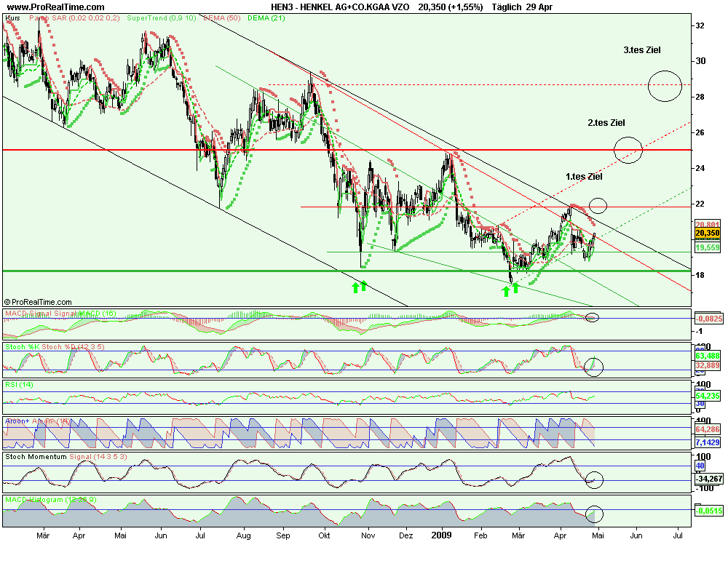
Task: Click the 32 price axis label
Action: pos(700,26)
